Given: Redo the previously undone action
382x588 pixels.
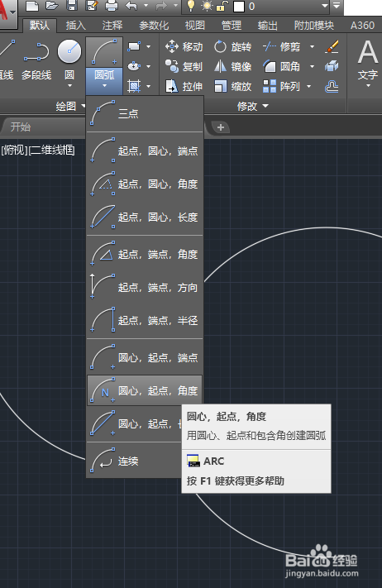Looking at the screenshot, I should [x=161, y=6].
